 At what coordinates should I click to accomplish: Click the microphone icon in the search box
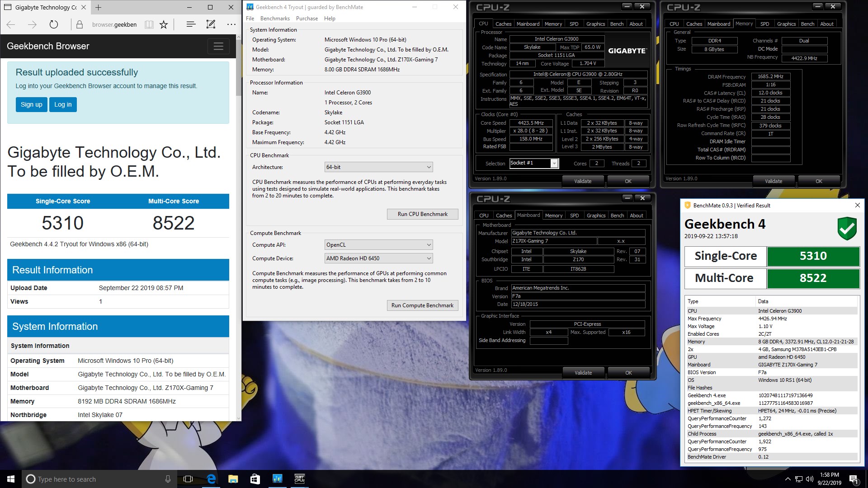tap(168, 479)
